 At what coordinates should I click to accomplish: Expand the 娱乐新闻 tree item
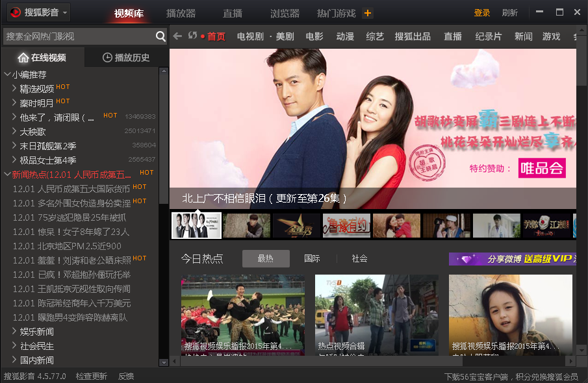pos(14,332)
